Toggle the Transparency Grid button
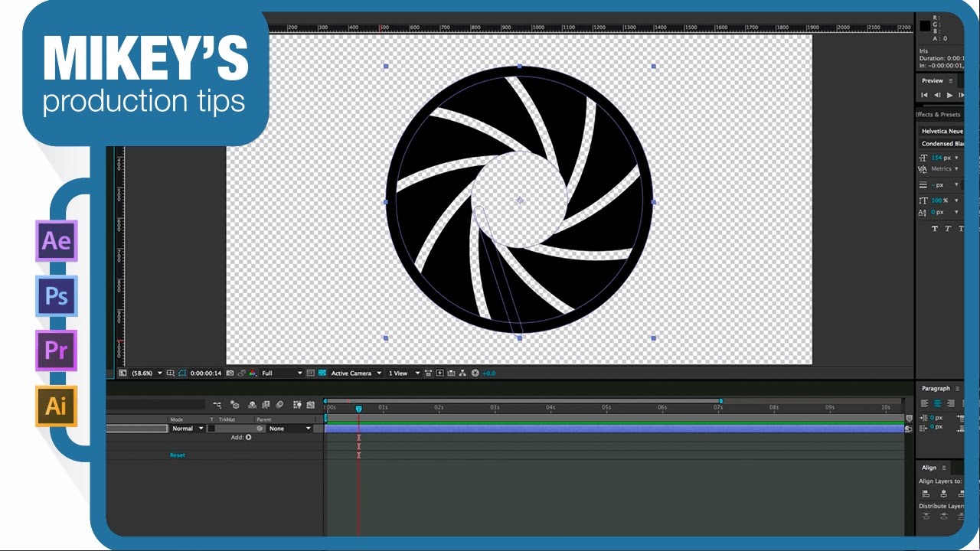 [x=322, y=373]
